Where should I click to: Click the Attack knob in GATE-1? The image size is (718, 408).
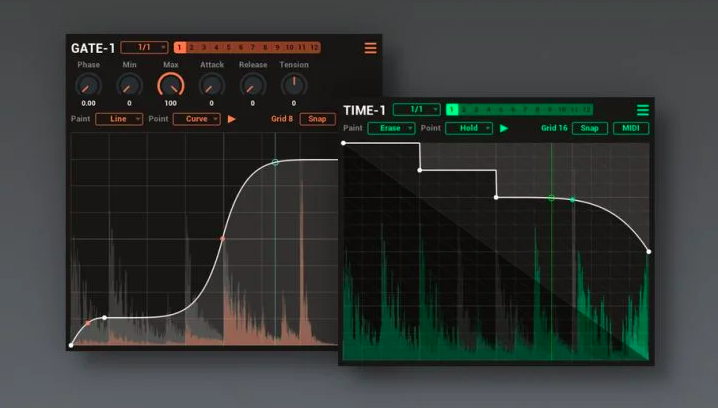pos(212,86)
